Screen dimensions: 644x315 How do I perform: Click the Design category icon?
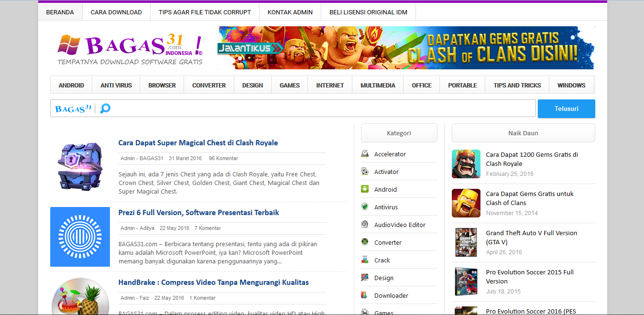tap(365, 278)
